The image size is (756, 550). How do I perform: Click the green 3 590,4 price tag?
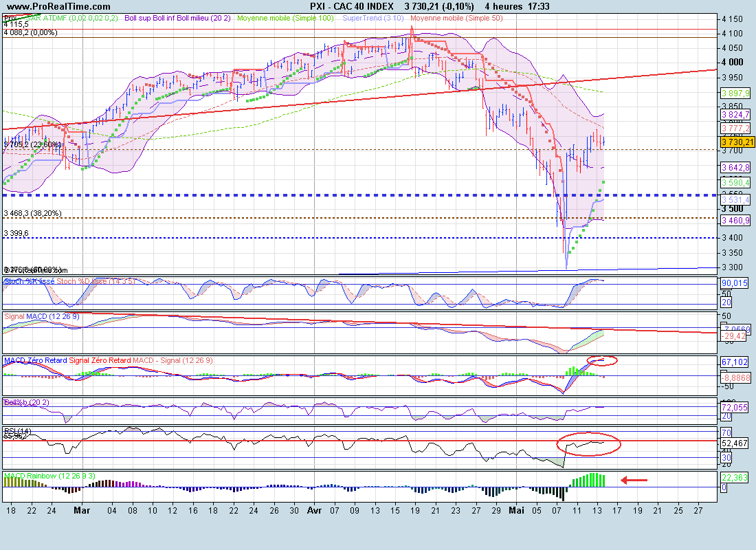pyautogui.click(x=736, y=182)
